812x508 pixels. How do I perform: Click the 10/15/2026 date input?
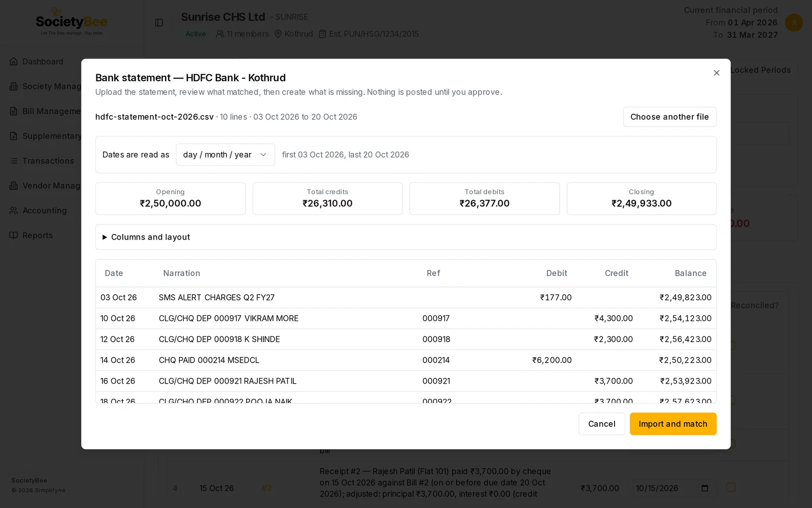click(x=672, y=488)
